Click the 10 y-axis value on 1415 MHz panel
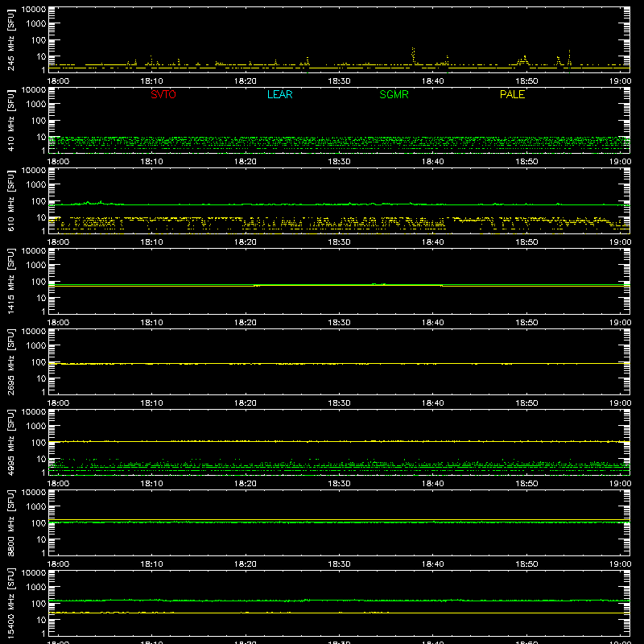 tap(41, 298)
